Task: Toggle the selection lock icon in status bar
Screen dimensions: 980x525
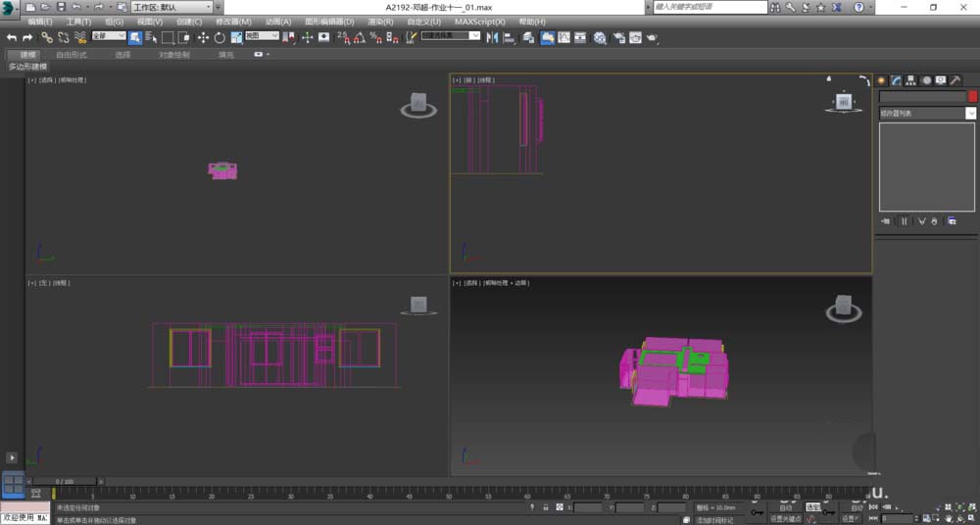Action: coord(545,507)
